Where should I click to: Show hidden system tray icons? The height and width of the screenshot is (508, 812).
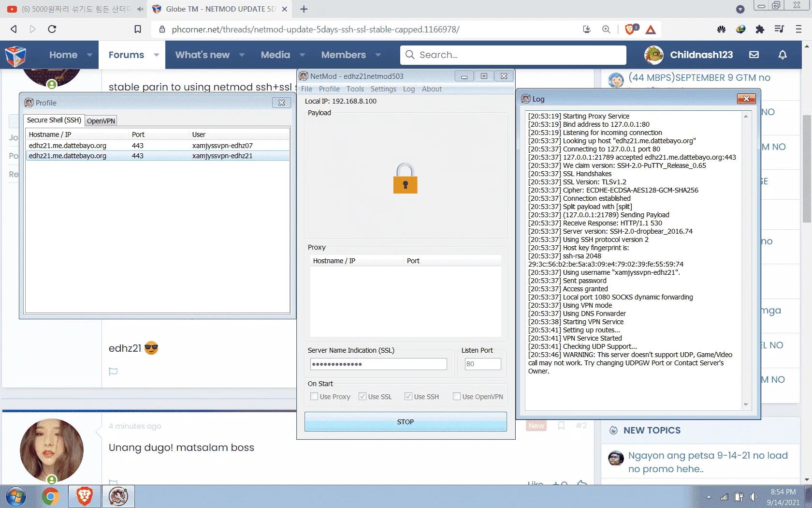(x=709, y=497)
